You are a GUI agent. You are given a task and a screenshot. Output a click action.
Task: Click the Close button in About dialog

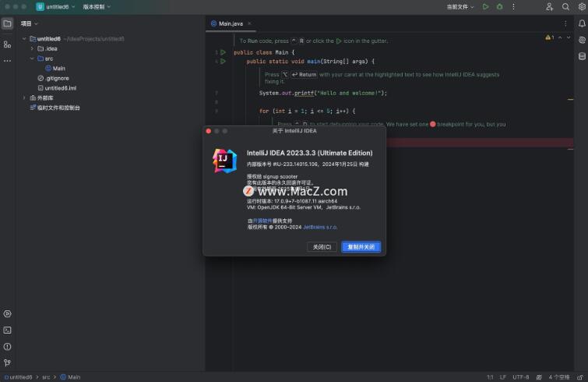[322, 247]
